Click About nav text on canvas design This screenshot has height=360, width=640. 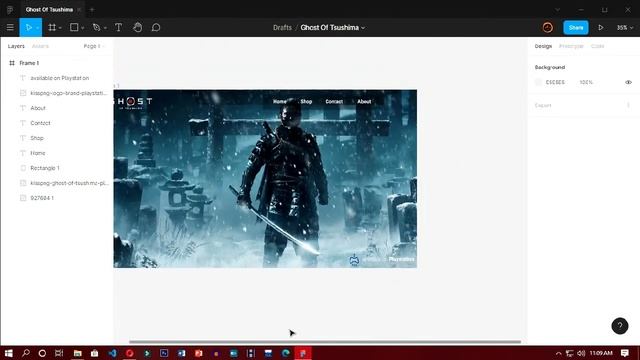[x=364, y=101]
